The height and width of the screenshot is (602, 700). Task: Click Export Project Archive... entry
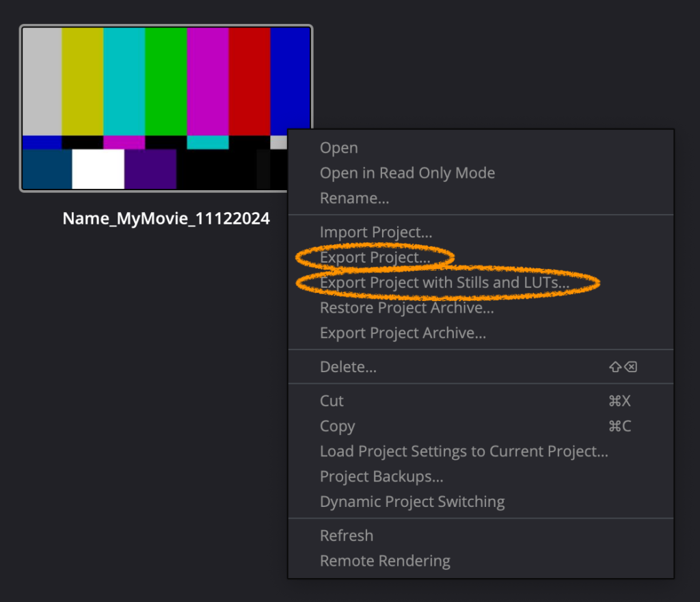pyautogui.click(x=403, y=333)
